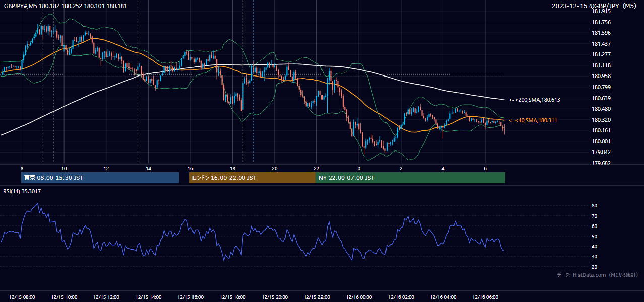
Task: Click the 180.958 price axis label
Action: coord(601,76)
